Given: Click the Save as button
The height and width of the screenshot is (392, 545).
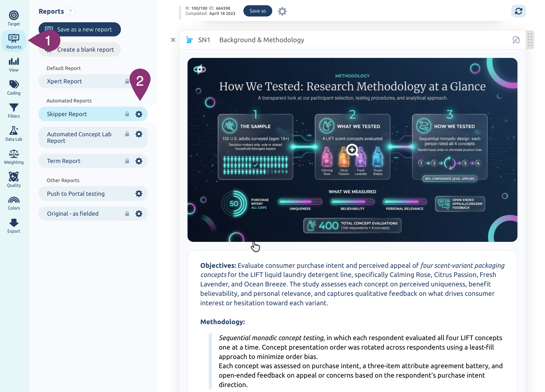Looking at the screenshot, I should coord(258,11).
